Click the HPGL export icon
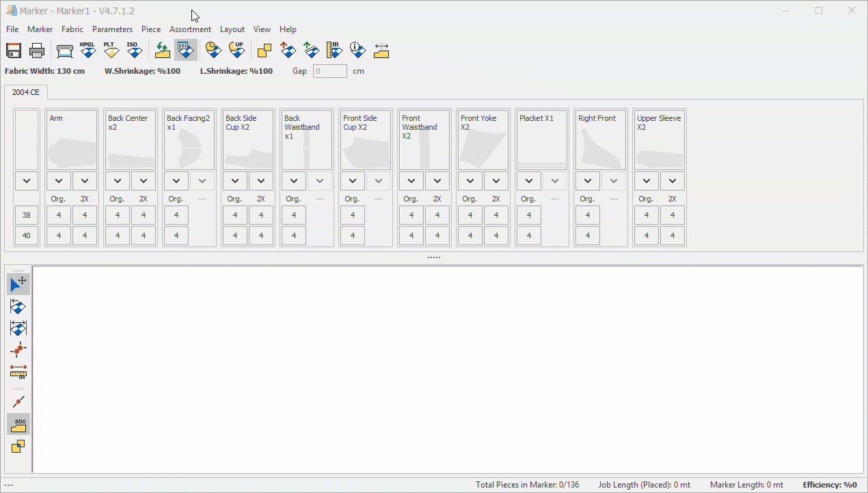Viewport: 868px width, 493px height. (87, 50)
